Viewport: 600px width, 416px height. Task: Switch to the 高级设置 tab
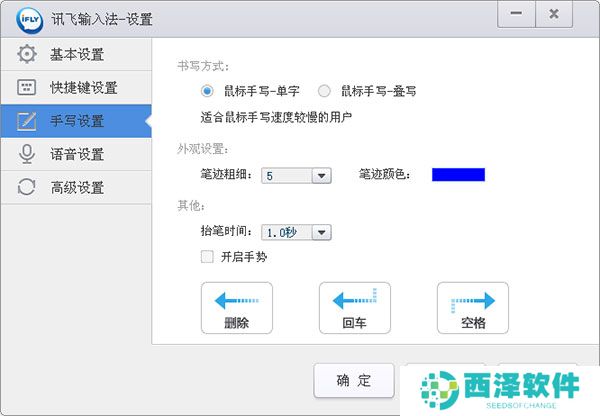76,188
